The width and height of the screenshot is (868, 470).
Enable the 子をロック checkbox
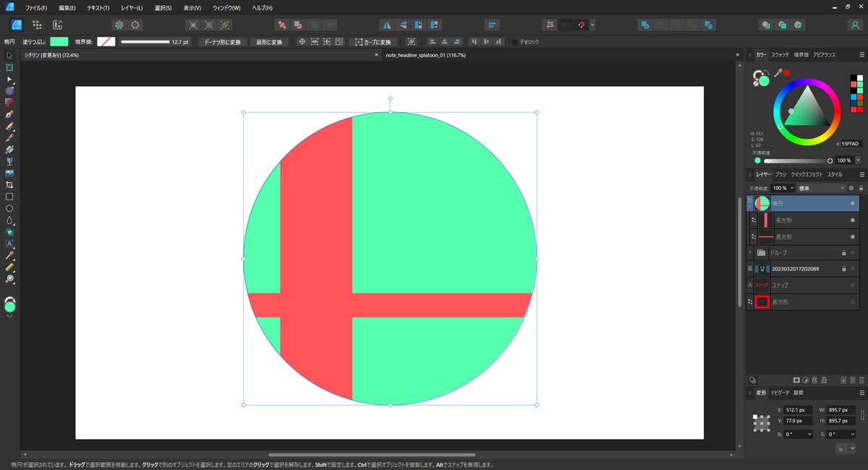pos(515,42)
